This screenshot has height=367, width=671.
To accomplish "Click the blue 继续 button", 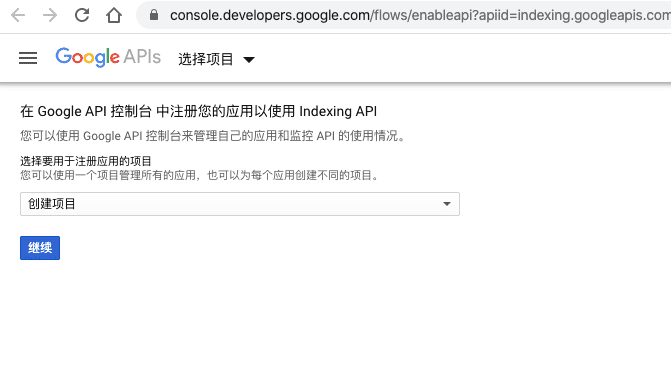I will (40, 248).
